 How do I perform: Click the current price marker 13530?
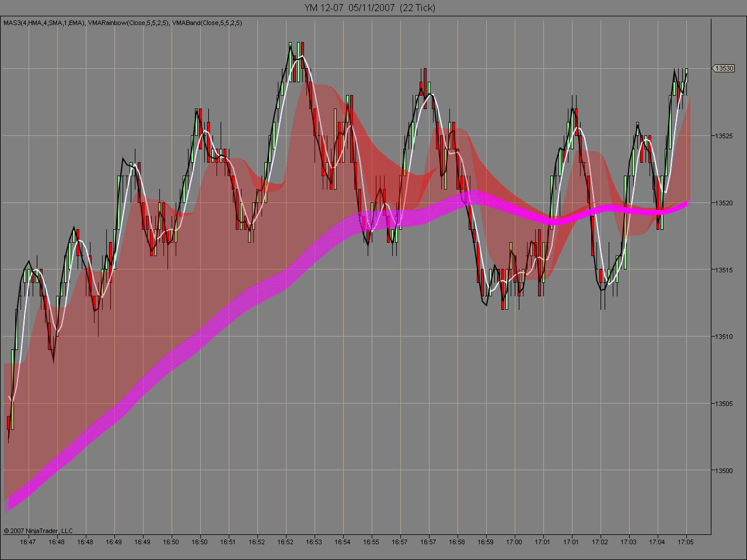(x=724, y=69)
